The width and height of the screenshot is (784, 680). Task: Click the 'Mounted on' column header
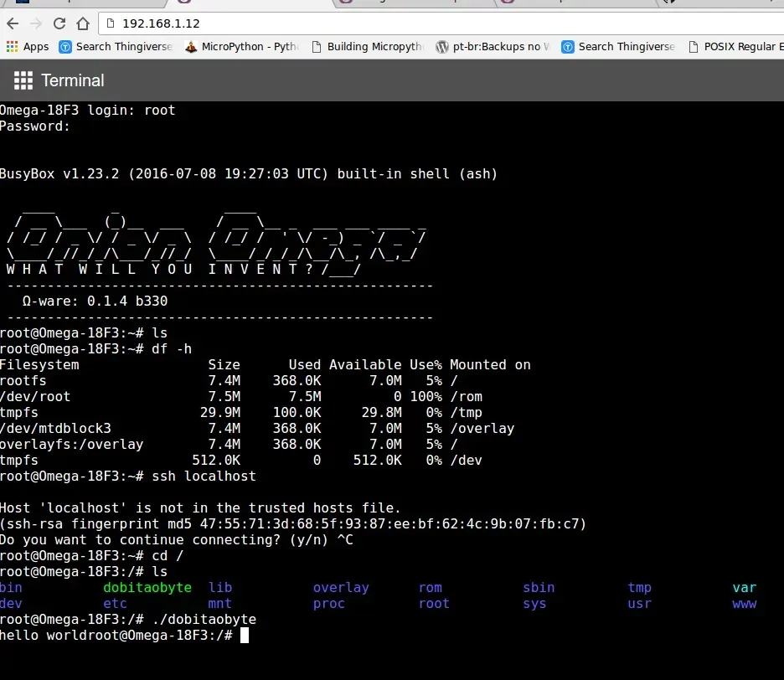click(x=490, y=364)
